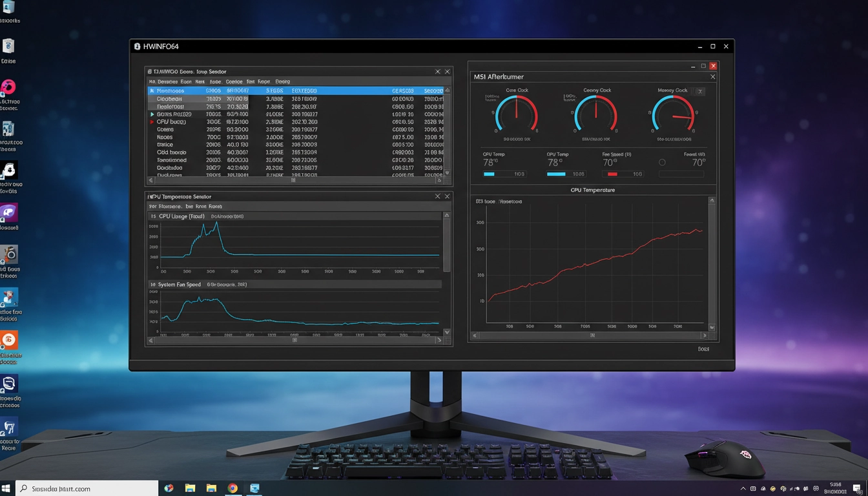Click the sensor table horizontal scrollbar grip
The width and height of the screenshot is (868, 496).
pyautogui.click(x=293, y=181)
